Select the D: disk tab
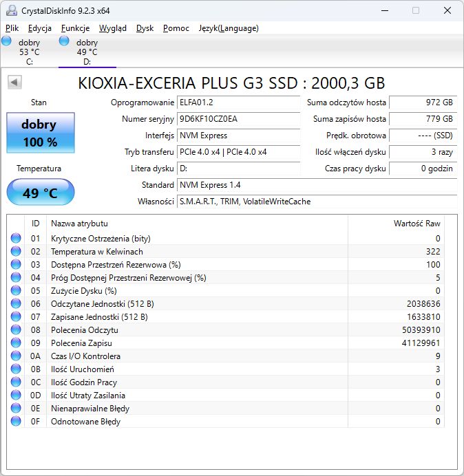 (x=87, y=51)
